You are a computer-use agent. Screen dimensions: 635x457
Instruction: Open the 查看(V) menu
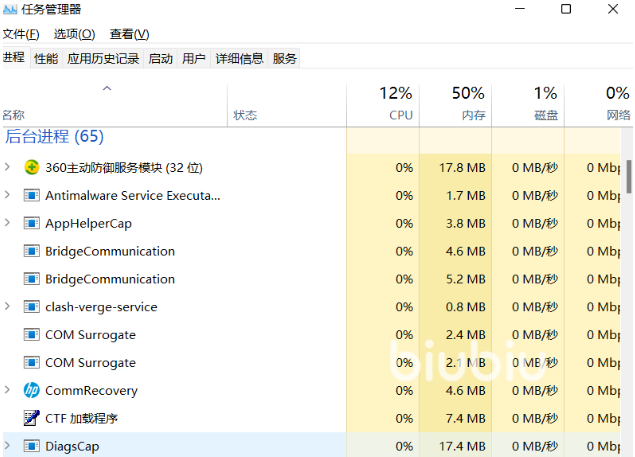[129, 34]
